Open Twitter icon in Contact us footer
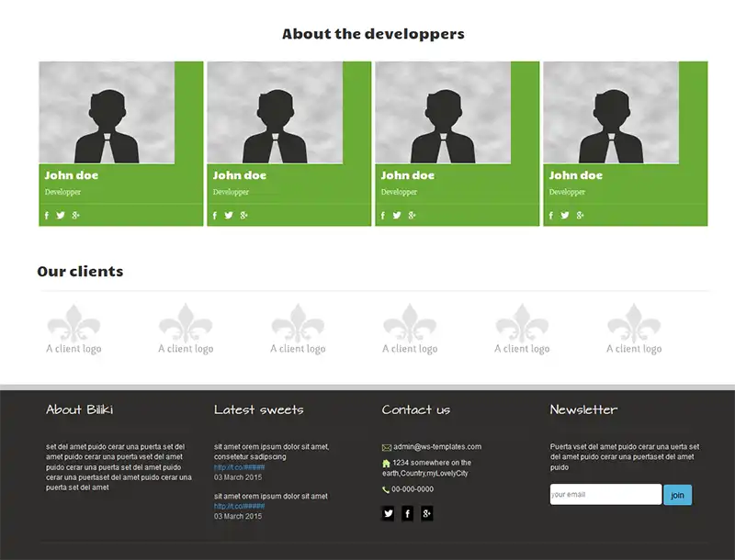The image size is (735, 560). 388,514
